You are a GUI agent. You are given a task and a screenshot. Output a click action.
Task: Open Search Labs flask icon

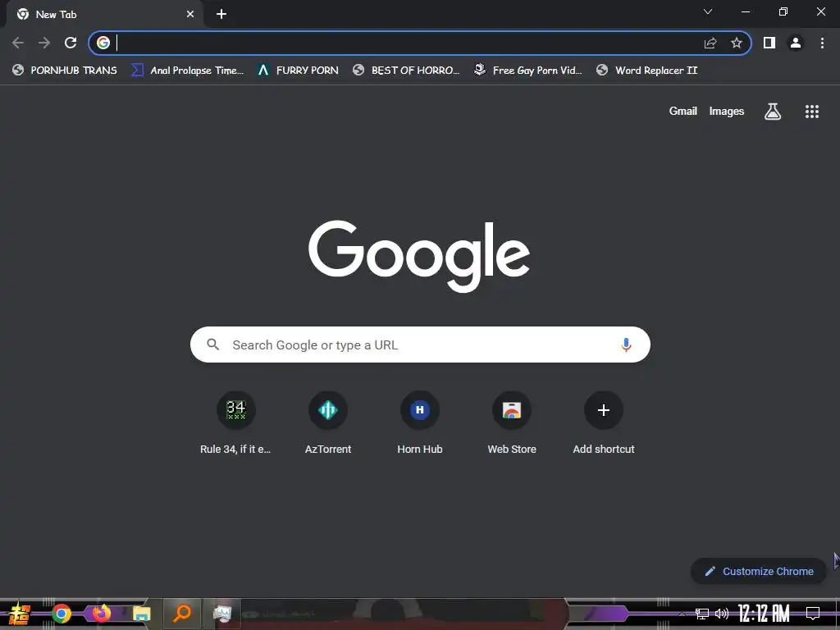[x=773, y=112]
